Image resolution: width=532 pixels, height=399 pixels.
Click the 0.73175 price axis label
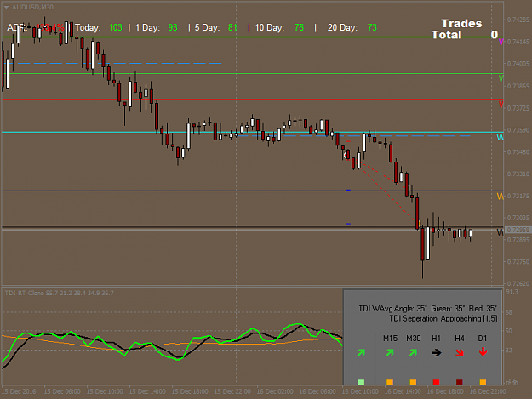(x=518, y=196)
